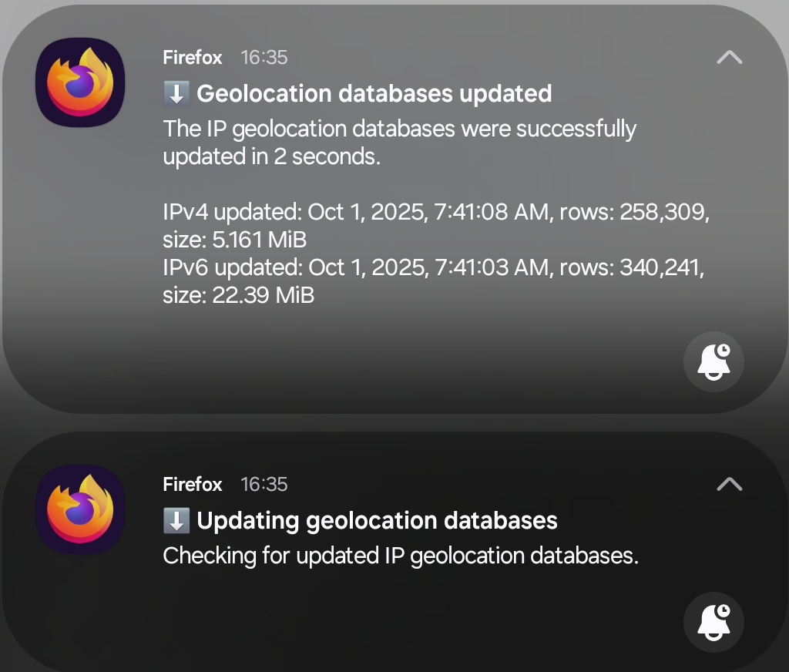Viewport: 789px width, 672px height.
Task: Collapse the "Geolocation databases updated" notification
Action: click(729, 57)
